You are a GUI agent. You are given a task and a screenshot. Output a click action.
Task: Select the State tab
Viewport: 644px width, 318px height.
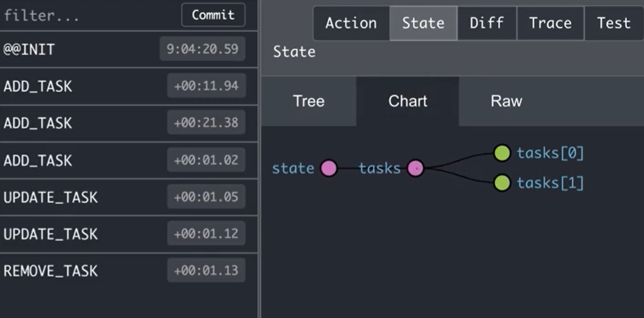click(423, 23)
